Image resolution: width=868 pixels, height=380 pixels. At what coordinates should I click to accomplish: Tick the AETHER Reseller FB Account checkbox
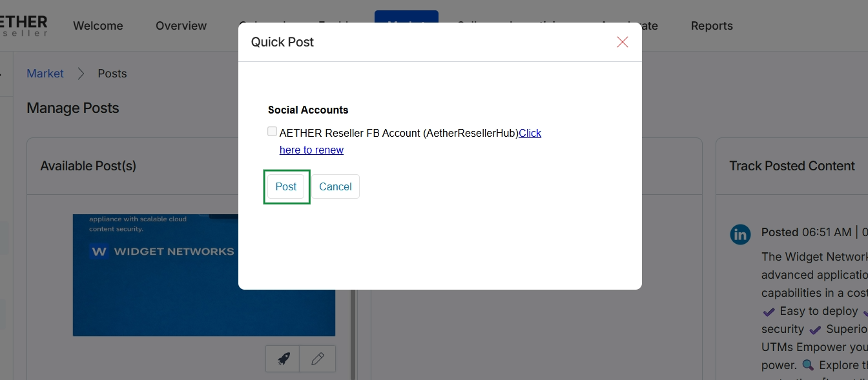(272, 132)
